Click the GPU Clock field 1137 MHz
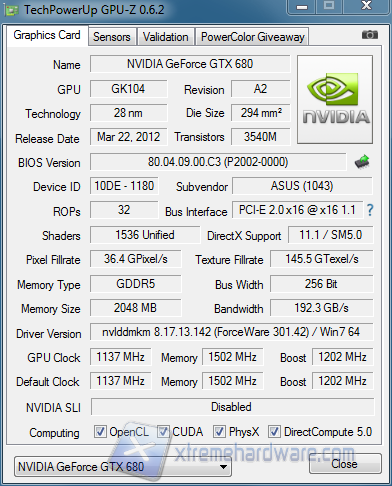Image resolution: width=392 pixels, height=486 pixels. pos(120,357)
